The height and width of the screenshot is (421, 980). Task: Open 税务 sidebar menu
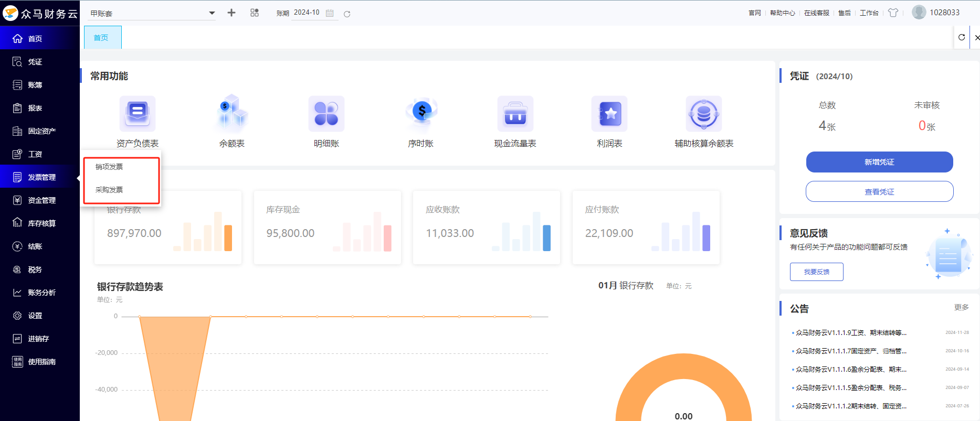(x=40, y=269)
